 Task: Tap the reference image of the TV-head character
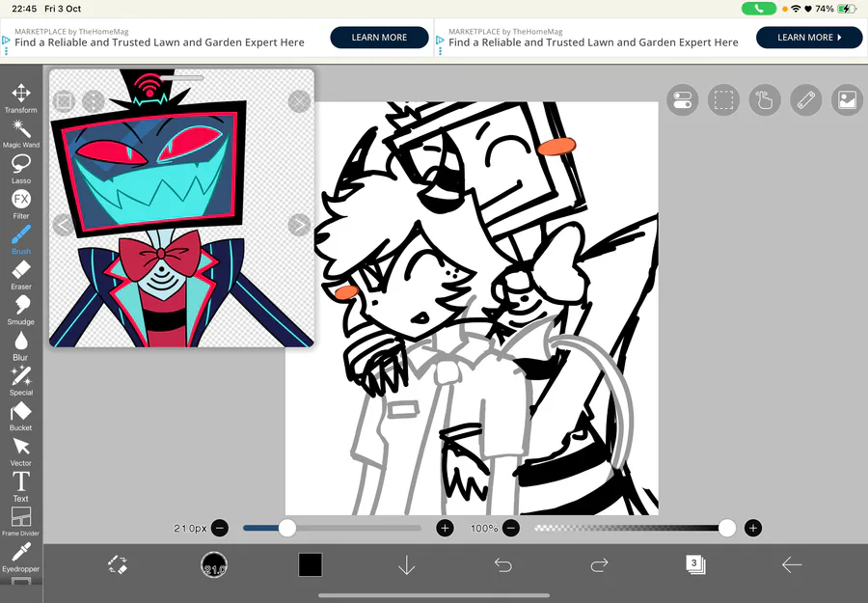181,208
